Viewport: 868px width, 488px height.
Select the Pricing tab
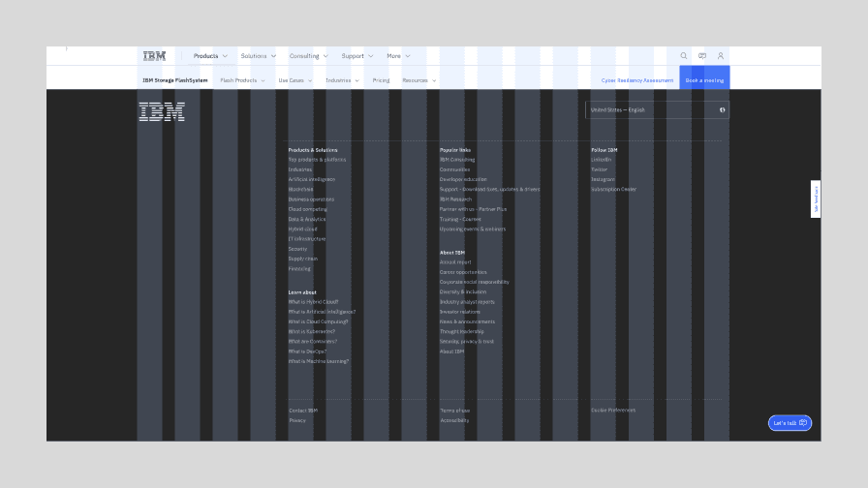(381, 80)
